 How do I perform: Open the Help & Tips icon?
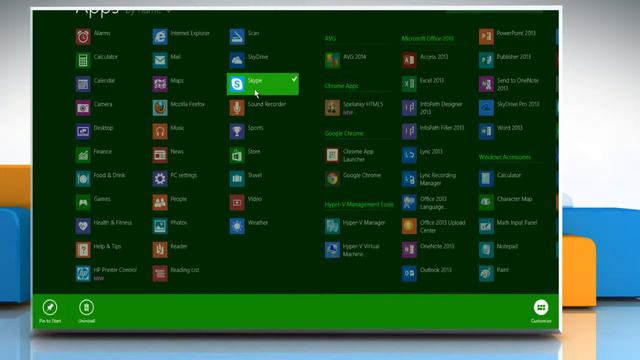click(83, 250)
